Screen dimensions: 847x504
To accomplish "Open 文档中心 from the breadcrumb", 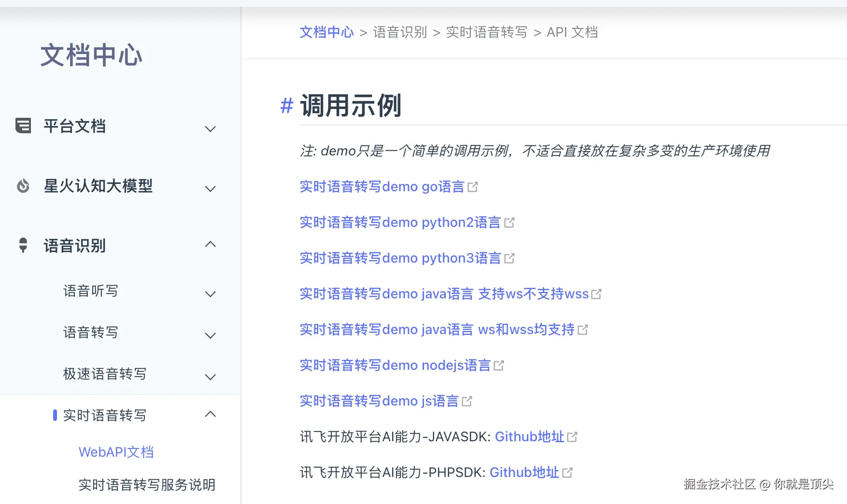I will (326, 32).
